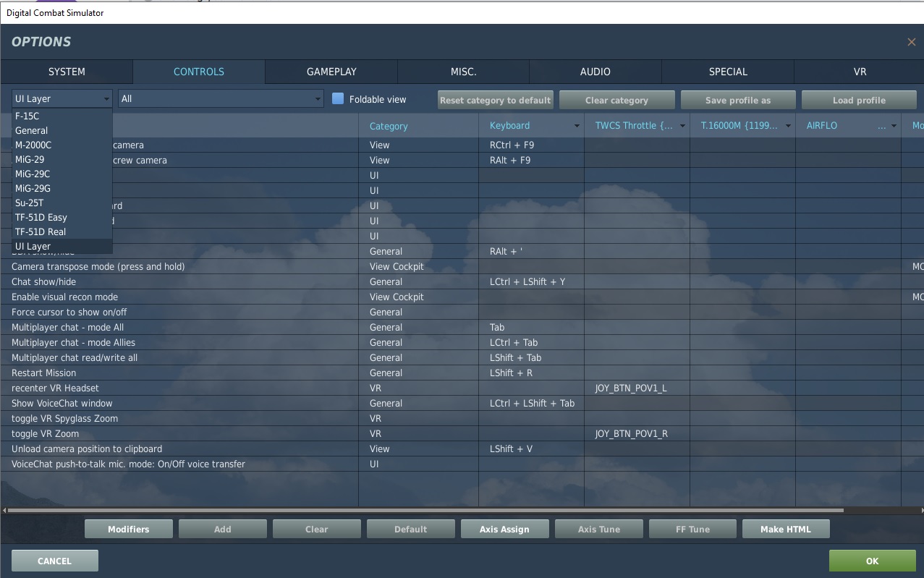Select the toggle VR Spyglass Zoom row
The width and height of the screenshot is (924, 578).
(462, 418)
